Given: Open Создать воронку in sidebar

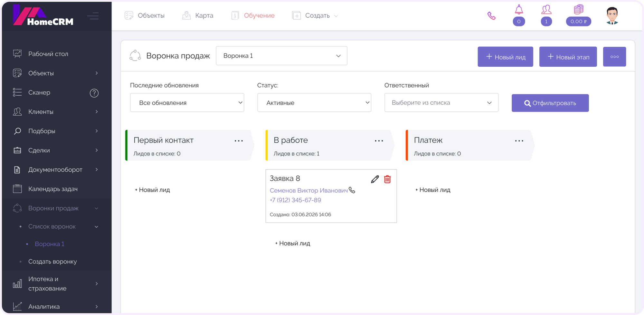Looking at the screenshot, I should (52, 262).
